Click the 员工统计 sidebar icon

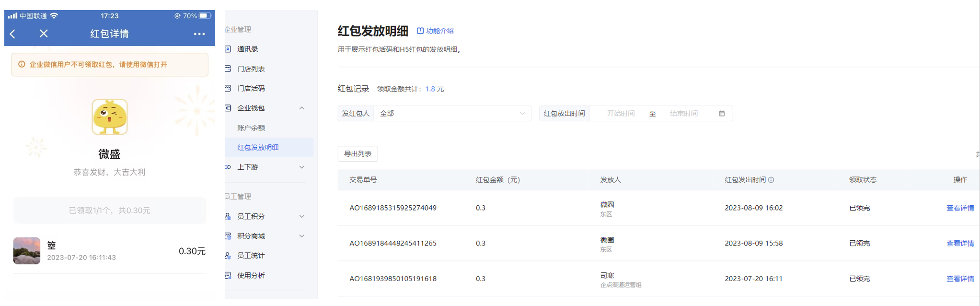click(x=229, y=256)
